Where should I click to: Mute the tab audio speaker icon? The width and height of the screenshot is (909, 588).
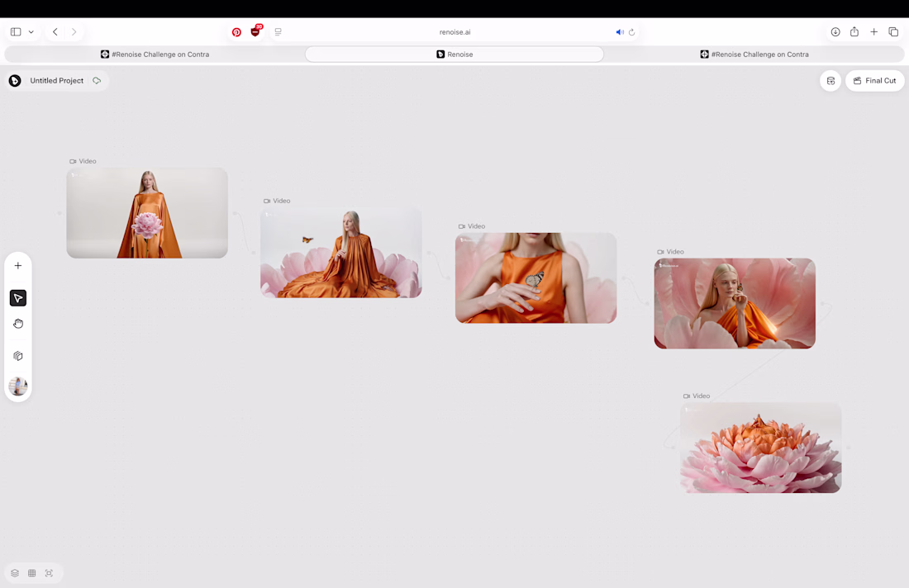(x=620, y=32)
